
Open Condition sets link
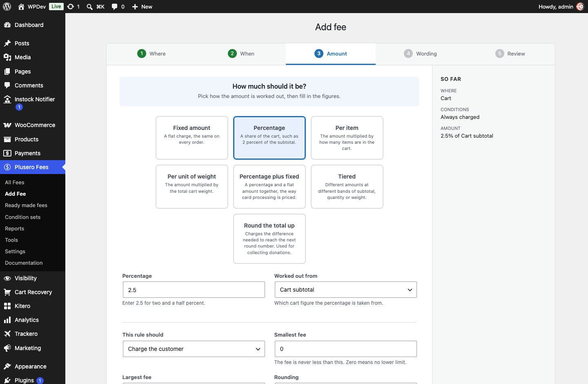23,217
